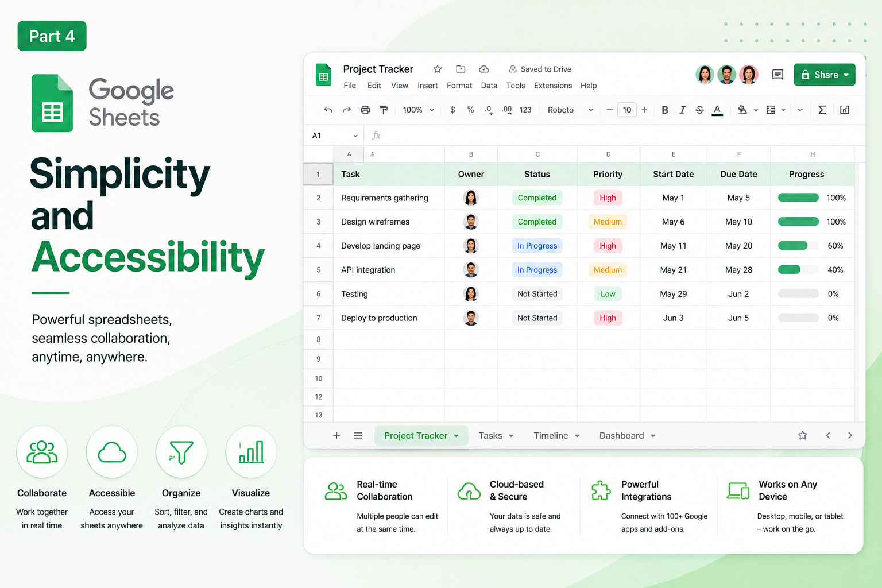Open the Data menu

tap(489, 86)
